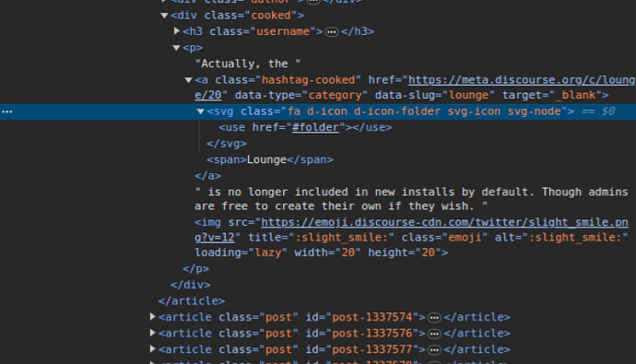The height and width of the screenshot is (364, 636).
Task: Collapse the a class "hashtag-cooked" node
Action: pyautogui.click(x=188, y=80)
